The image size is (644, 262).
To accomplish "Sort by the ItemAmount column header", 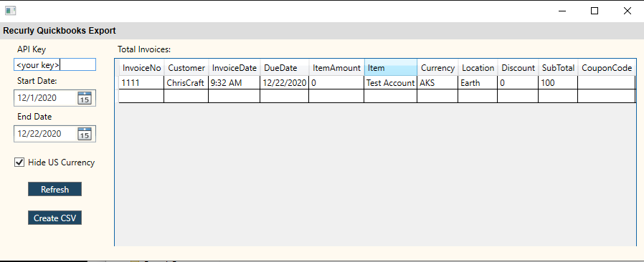I will 336,68.
